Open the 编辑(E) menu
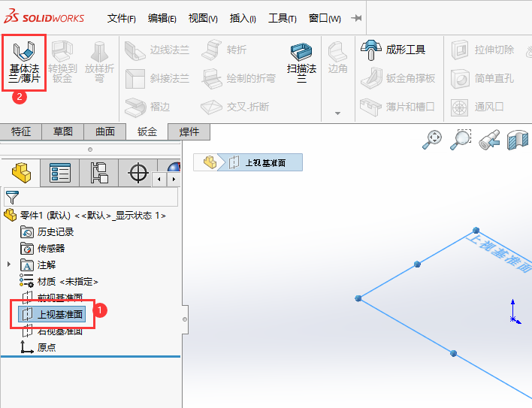Image resolution: width=532 pixels, height=408 pixels. (x=162, y=18)
